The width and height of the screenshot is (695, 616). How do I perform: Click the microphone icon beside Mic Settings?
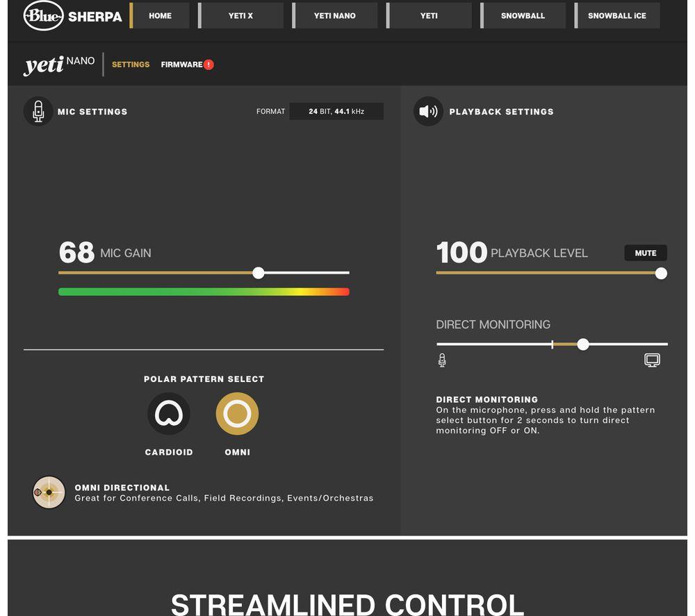click(x=38, y=111)
